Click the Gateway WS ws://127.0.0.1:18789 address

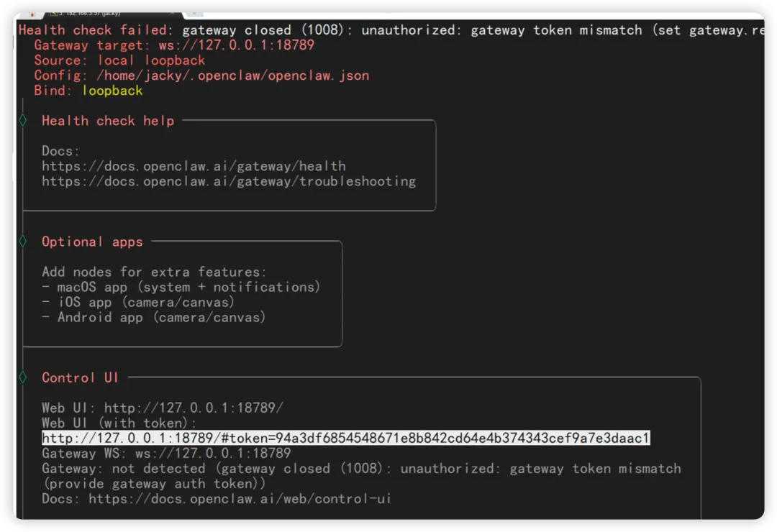coord(213,453)
